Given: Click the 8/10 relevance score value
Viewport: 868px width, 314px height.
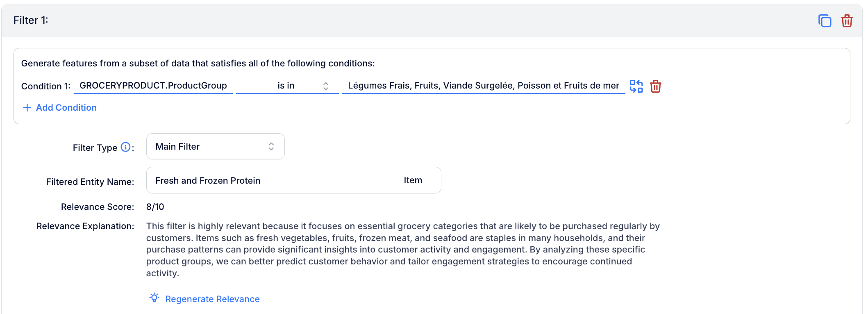Looking at the screenshot, I should coord(155,207).
